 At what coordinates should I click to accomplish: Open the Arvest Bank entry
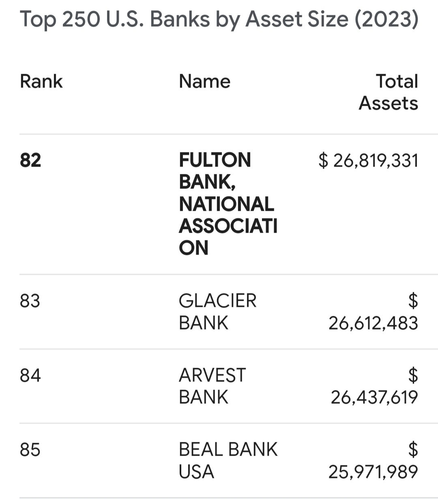tap(212, 386)
